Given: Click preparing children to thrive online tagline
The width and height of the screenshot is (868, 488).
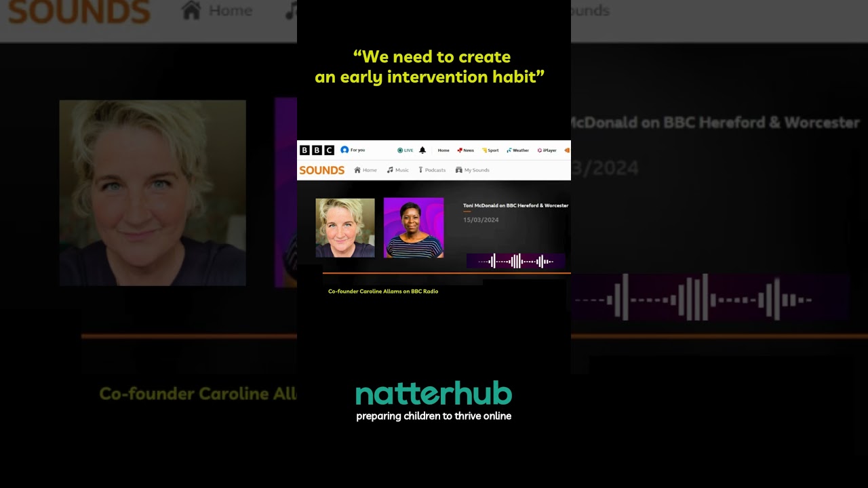Looking at the screenshot, I should (434, 416).
